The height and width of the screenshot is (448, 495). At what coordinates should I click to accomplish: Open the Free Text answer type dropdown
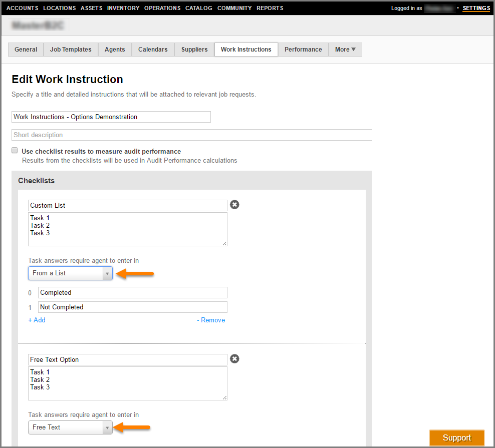70,427
